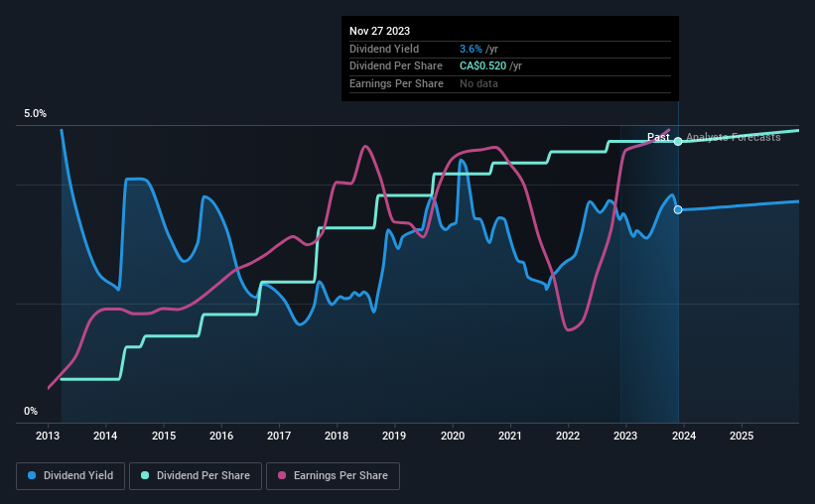Click the Earnings Per Share tooltip row label
This screenshot has height=504, width=815.
tap(397, 83)
